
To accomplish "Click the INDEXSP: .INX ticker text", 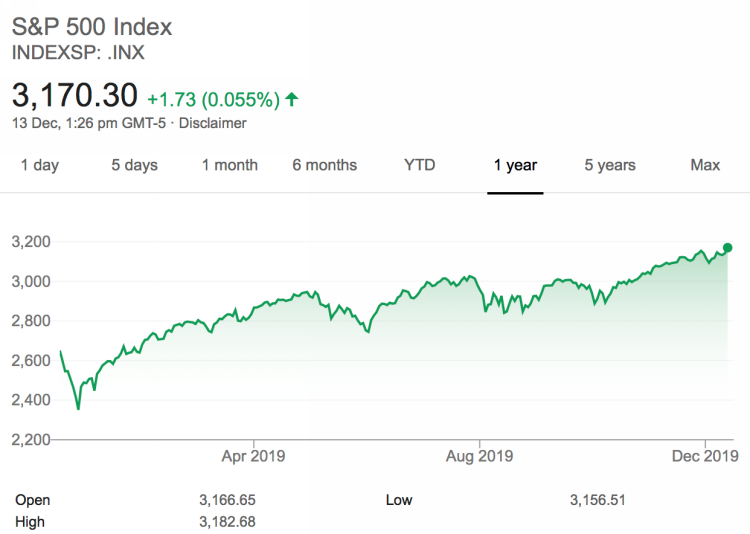I will [79, 52].
